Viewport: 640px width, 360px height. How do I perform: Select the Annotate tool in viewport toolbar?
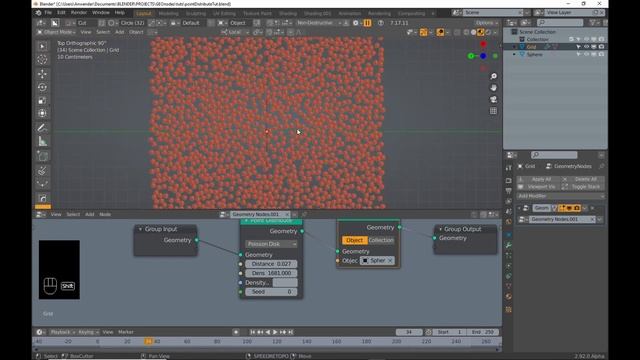(x=42, y=128)
